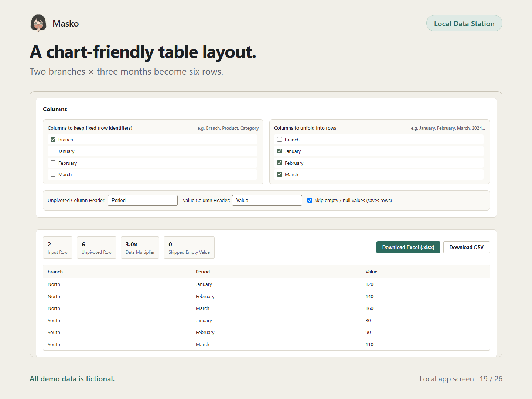Focus the Value Column Header field
The image size is (532, 399).
click(267, 200)
